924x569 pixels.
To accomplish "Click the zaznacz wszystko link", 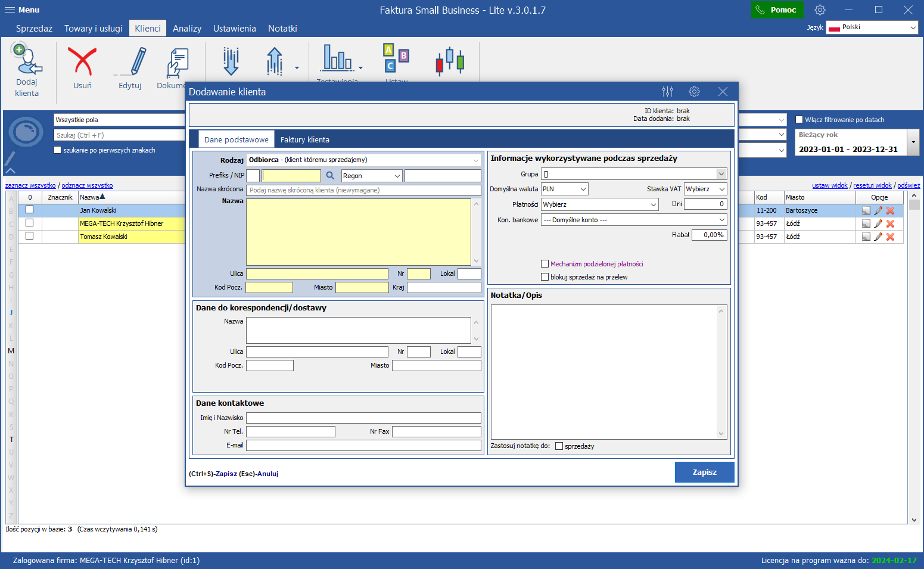I will pos(30,185).
